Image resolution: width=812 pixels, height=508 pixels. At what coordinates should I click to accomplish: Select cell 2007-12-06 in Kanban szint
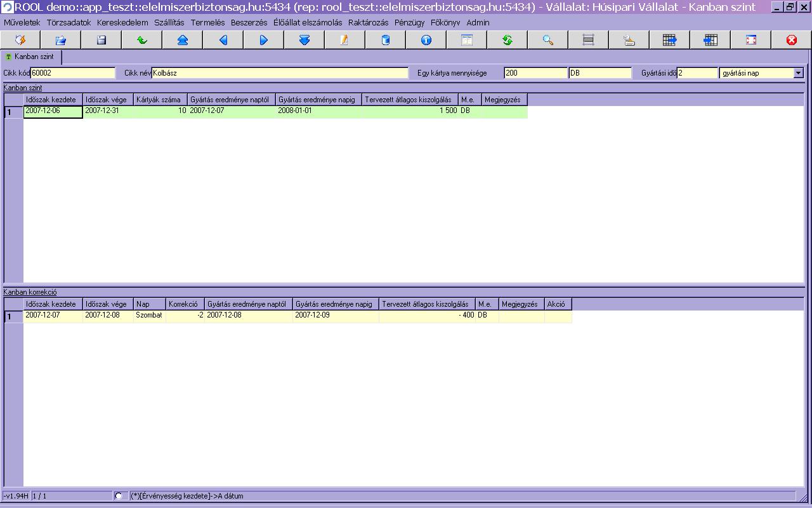[53, 112]
